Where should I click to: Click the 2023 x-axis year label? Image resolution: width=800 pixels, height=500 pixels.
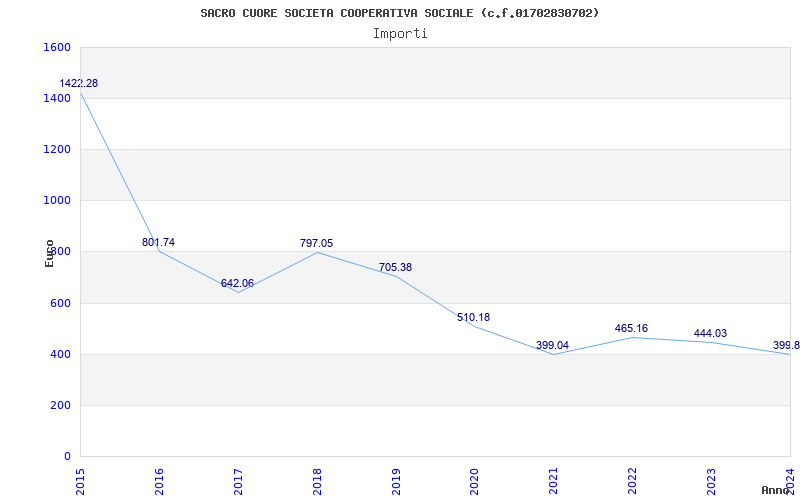click(711, 481)
